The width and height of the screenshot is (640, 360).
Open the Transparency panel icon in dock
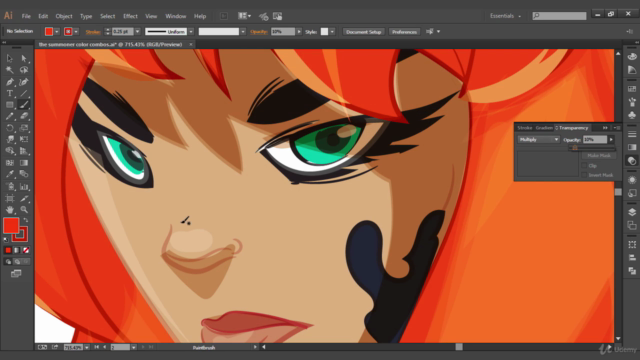(632, 160)
